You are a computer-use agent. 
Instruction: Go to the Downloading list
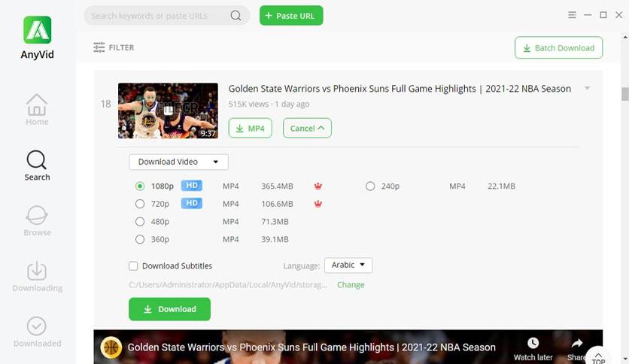tap(38, 276)
